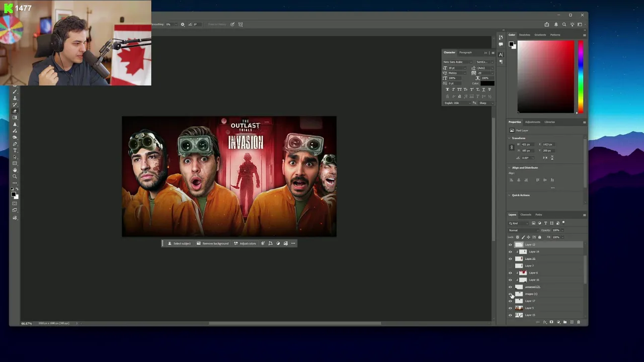Click the hue spectrum slider

click(x=581, y=76)
